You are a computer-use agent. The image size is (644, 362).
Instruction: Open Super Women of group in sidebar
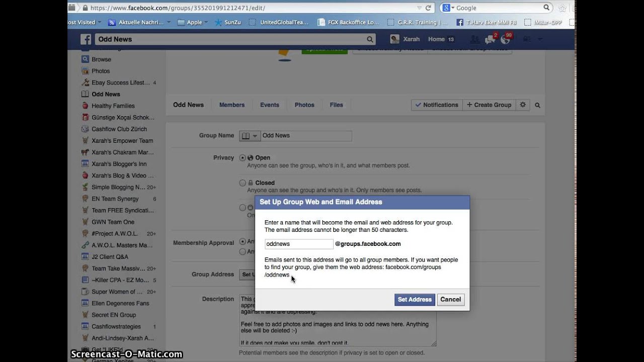(117, 292)
